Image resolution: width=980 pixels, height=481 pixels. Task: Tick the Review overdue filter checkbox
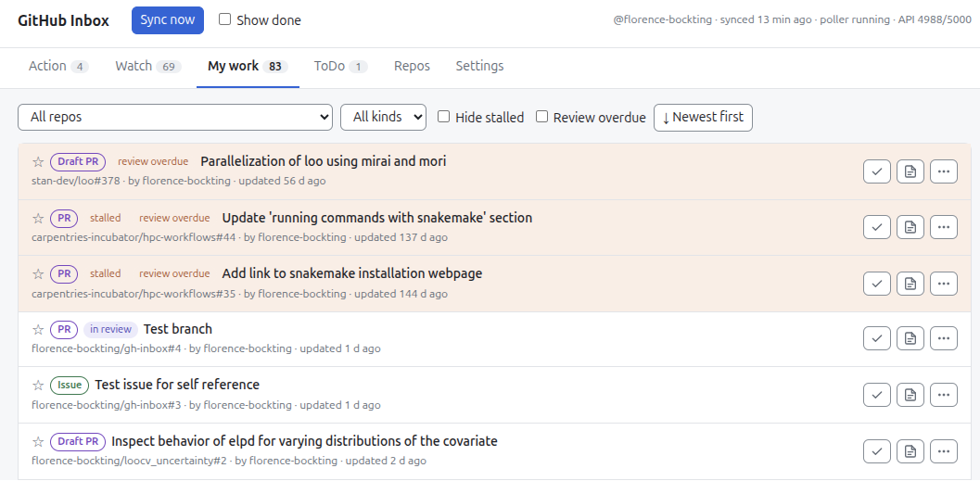click(541, 116)
